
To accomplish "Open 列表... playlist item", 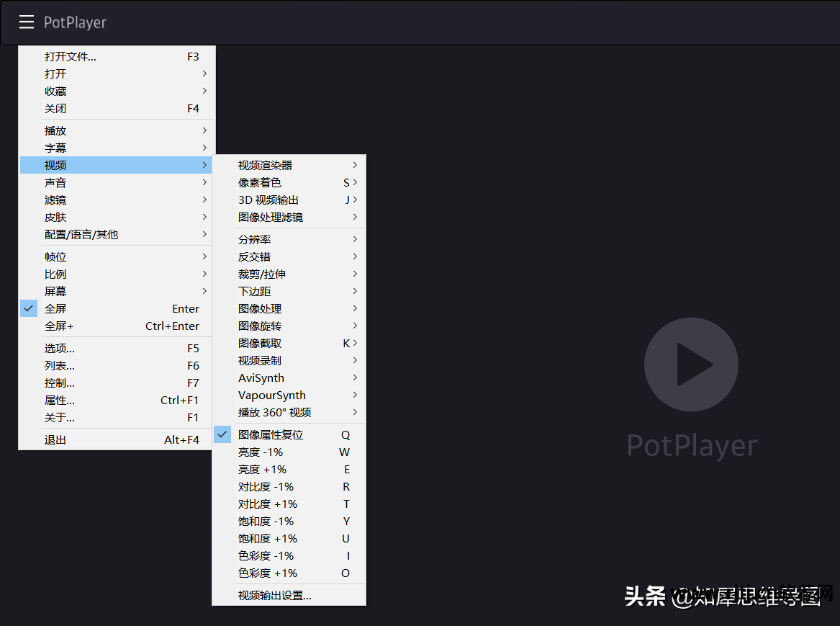I will 117,365.
